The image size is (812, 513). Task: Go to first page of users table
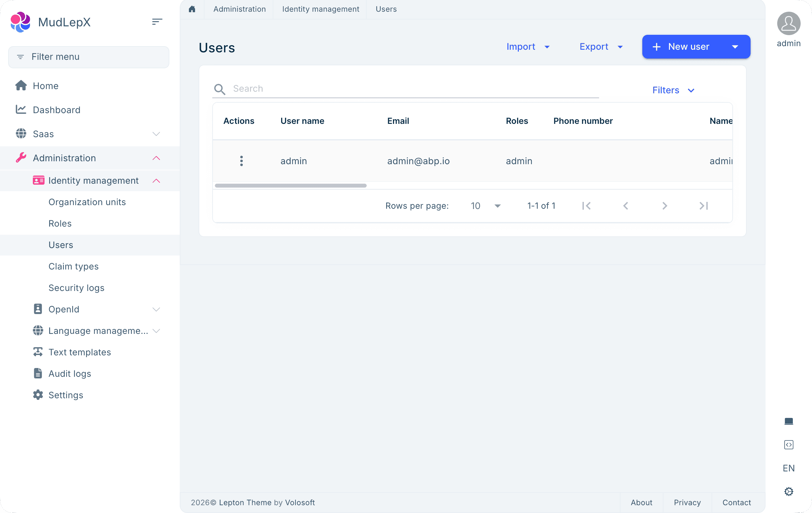click(x=586, y=206)
